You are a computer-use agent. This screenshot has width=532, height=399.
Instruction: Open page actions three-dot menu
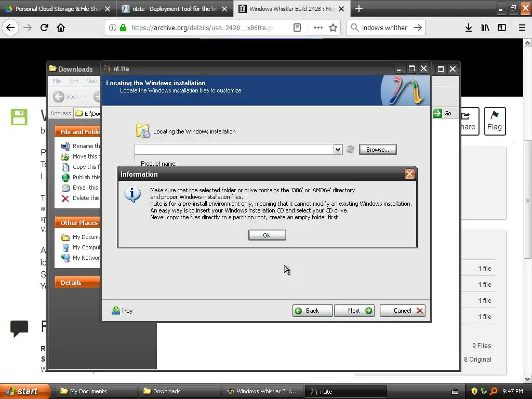coord(318,28)
